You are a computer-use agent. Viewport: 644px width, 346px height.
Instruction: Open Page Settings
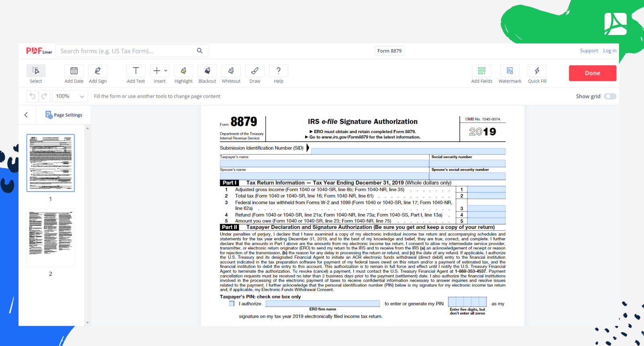(64, 115)
